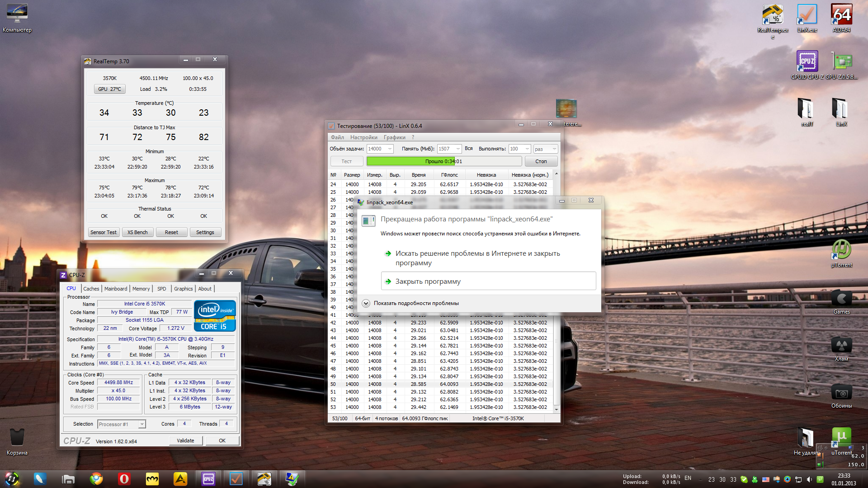Click the Chrome taskbar icon

pyautogui.click(x=96, y=479)
